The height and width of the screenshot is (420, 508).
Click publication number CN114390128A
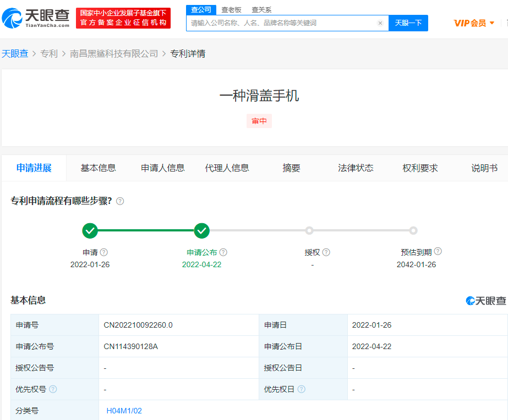(x=130, y=346)
